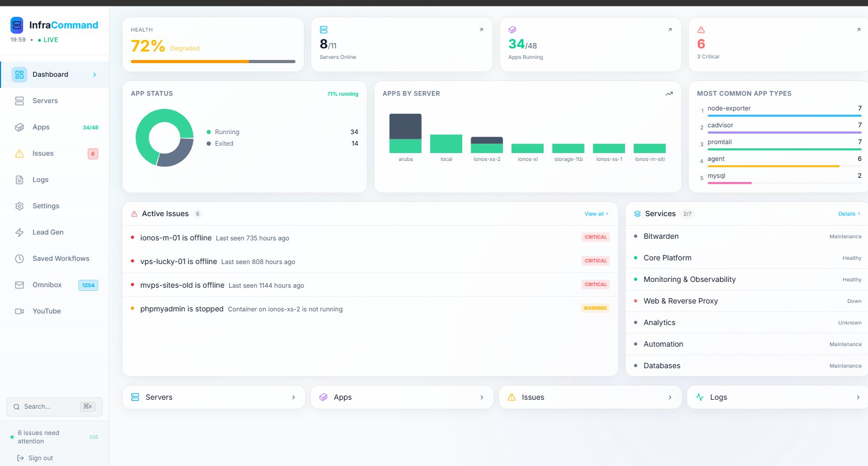Select the Databases service row
Screen dimensions: 868x466
[747, 366]
